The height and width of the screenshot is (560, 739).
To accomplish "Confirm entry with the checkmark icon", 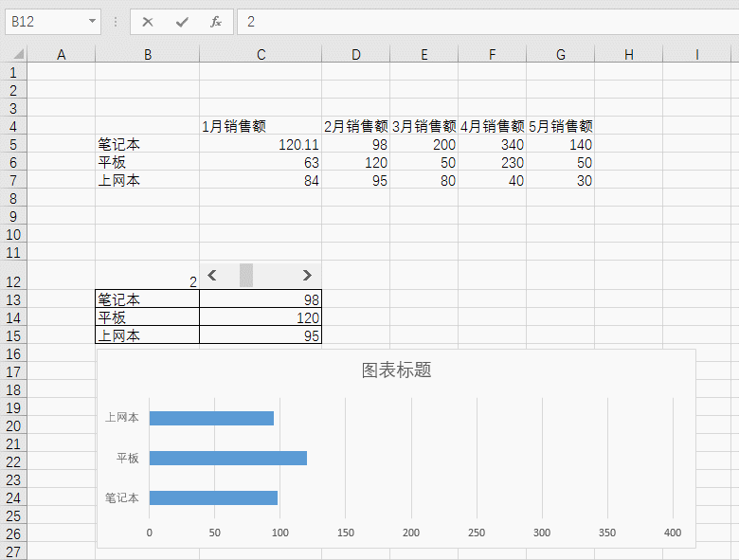I will click(182, 22).
